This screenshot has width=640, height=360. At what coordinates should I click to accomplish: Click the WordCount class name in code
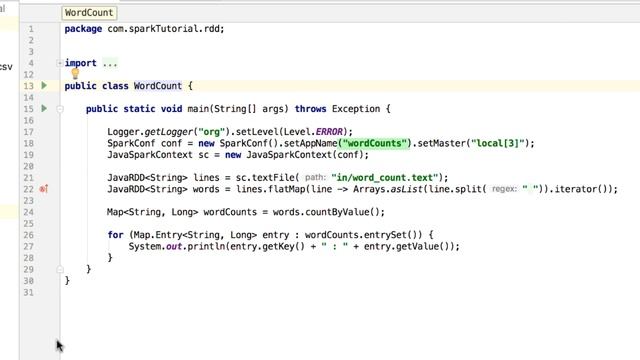coord(158,86)
